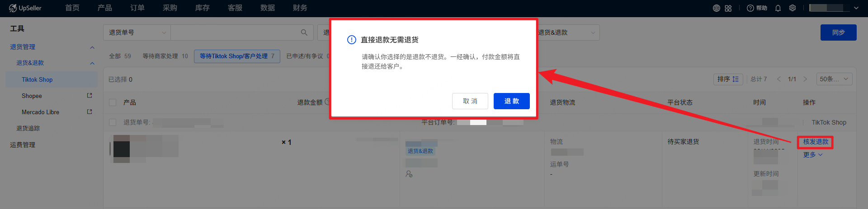868x209 pixels.
Task: Open the apps grid icon
Action: (x=728, y=8)
